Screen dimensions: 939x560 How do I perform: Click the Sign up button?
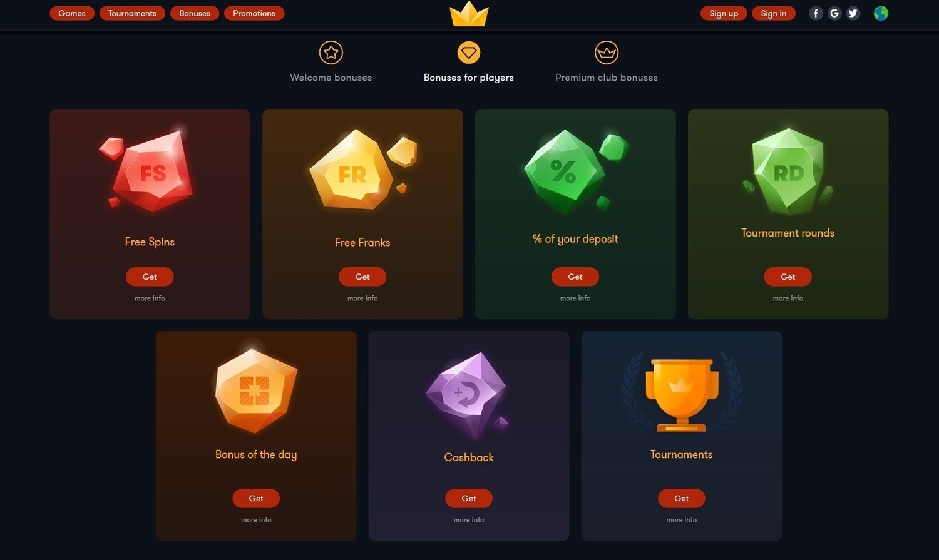point(724,13)
